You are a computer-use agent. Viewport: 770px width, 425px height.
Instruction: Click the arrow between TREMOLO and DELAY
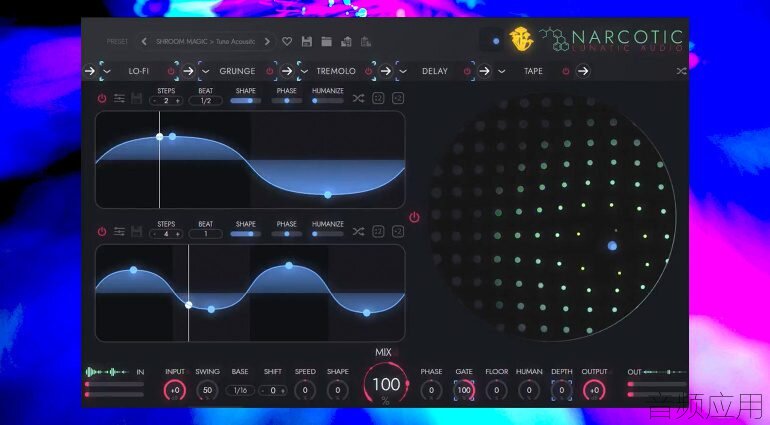coord(385,71)
